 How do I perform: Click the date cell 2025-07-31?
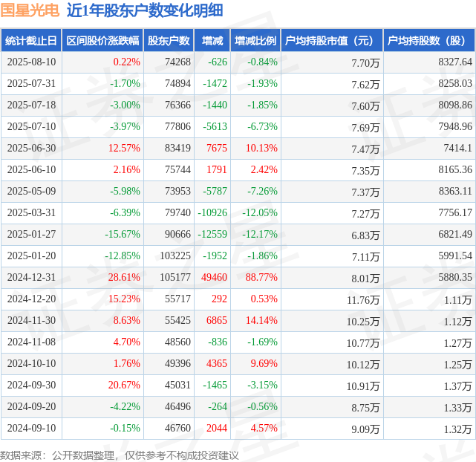click(x=32, y=83)
